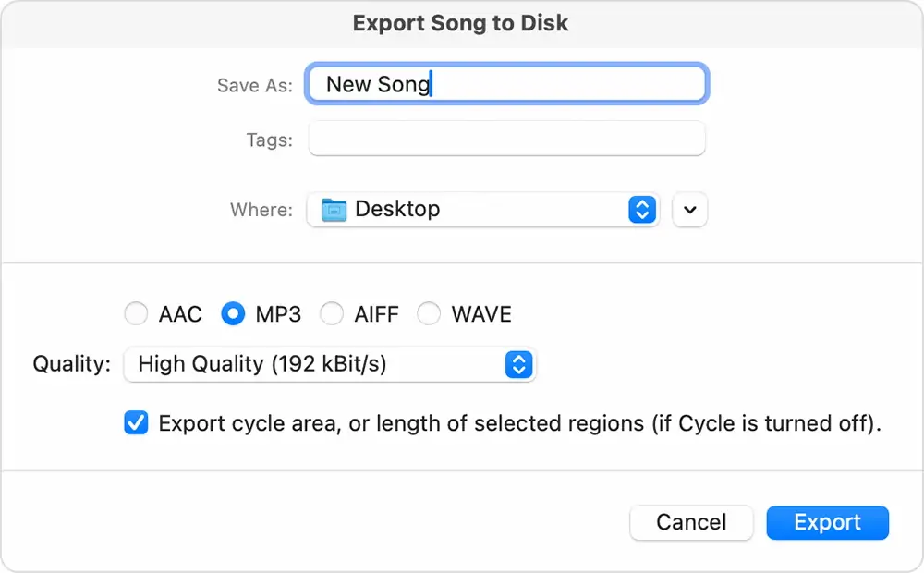The height and width of the screenshot is (573, 924).
Task: Select the MP3 format radio button
Action: (x=232, y=314)
